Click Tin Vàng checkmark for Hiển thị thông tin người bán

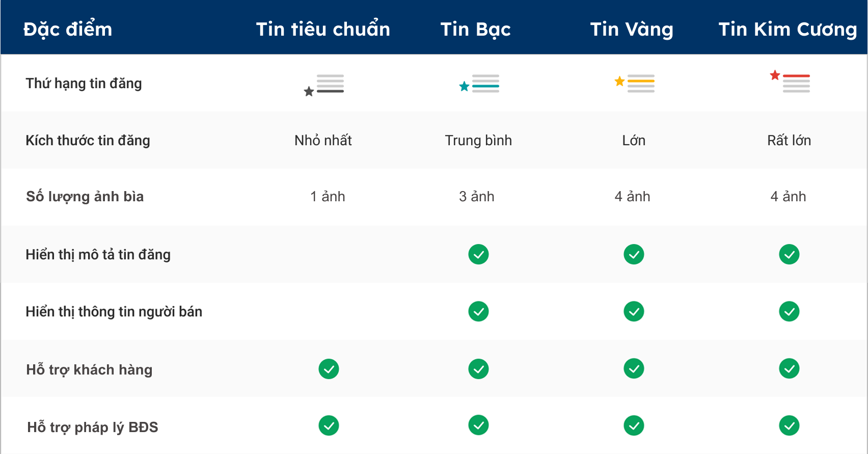[634, 311]
